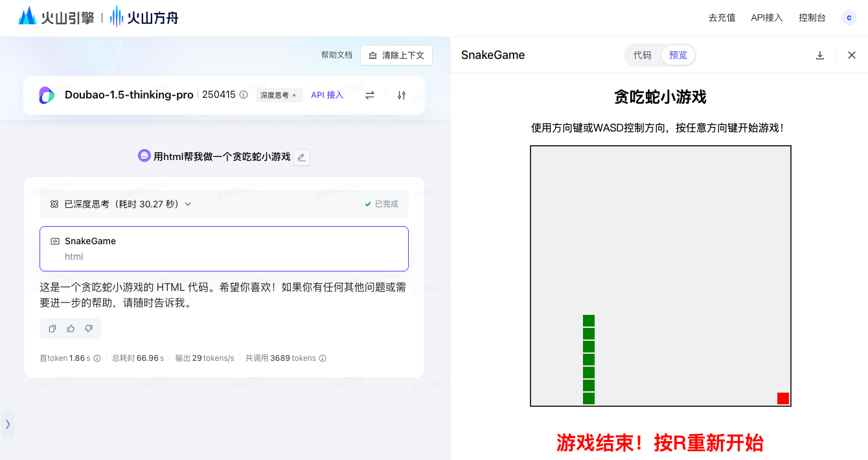Toggle the 深度思考 mode tag

pos(279,95)
